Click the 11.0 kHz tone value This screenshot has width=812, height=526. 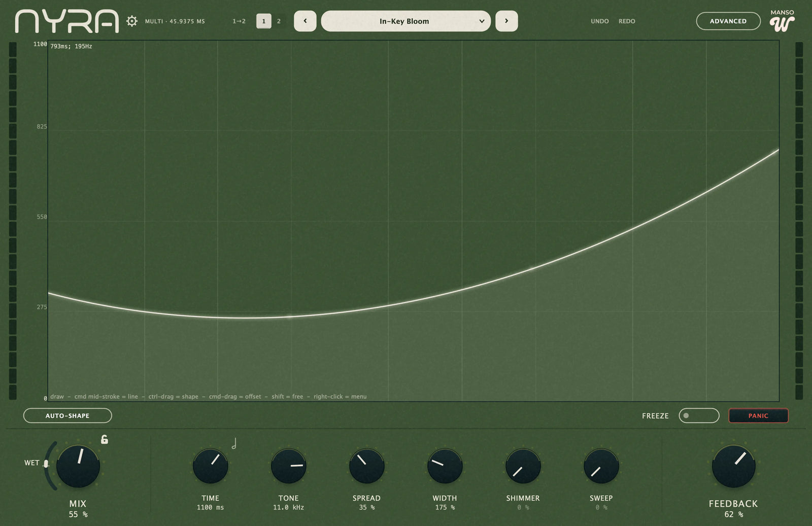tap(288, 508)
